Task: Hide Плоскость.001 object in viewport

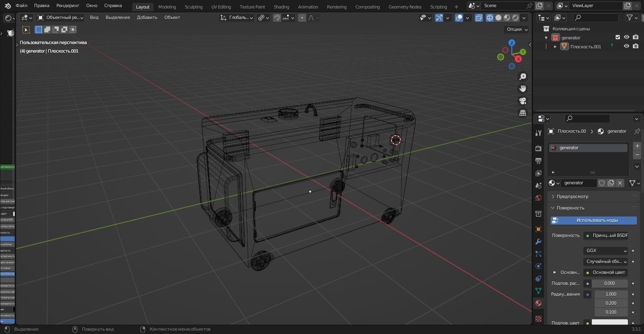Action: (x=626, y=46)
